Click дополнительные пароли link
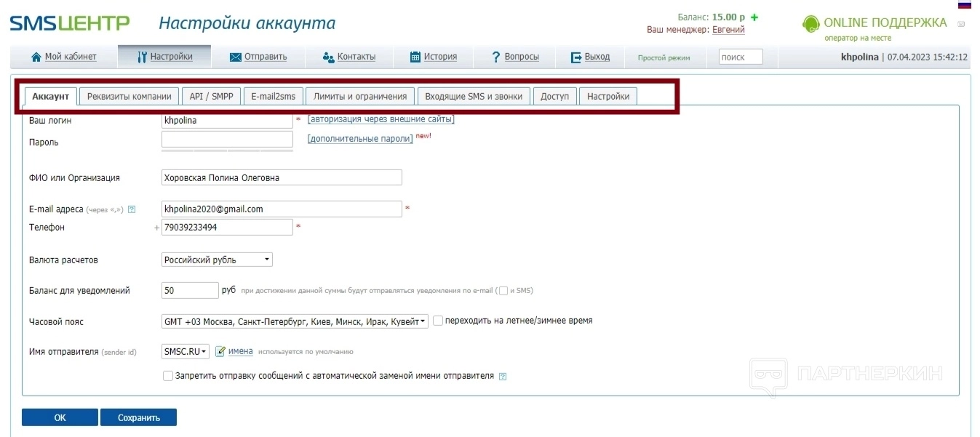 (x=360, y=139)
